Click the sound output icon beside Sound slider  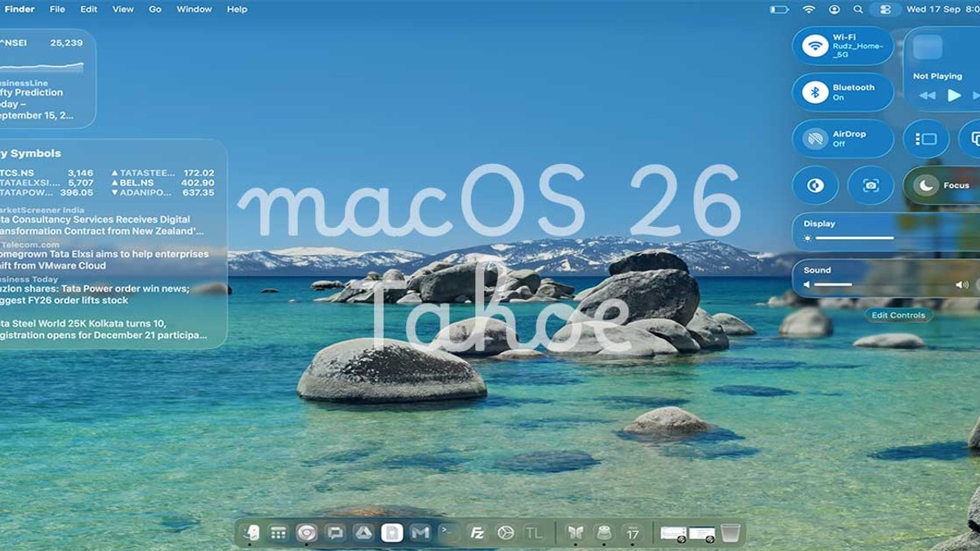[x=962, y=285]
